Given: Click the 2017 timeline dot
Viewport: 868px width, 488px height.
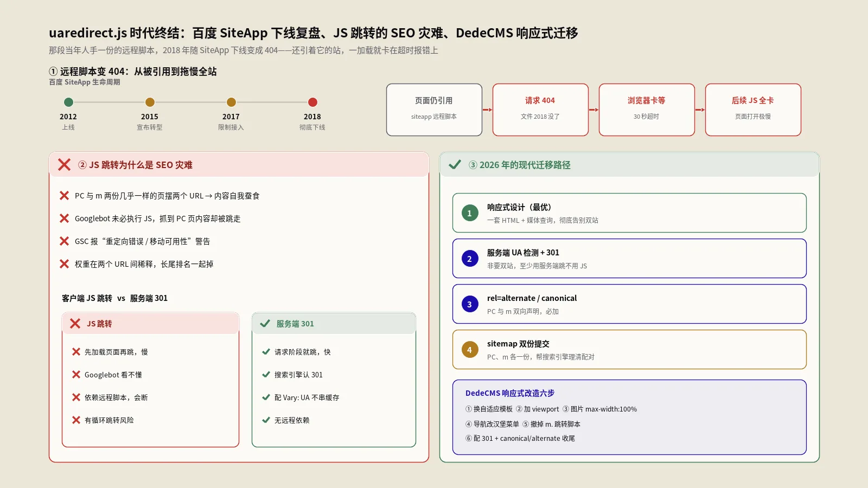Looking at the screenshot, I should pyautogui.click(x=231, y=102).
